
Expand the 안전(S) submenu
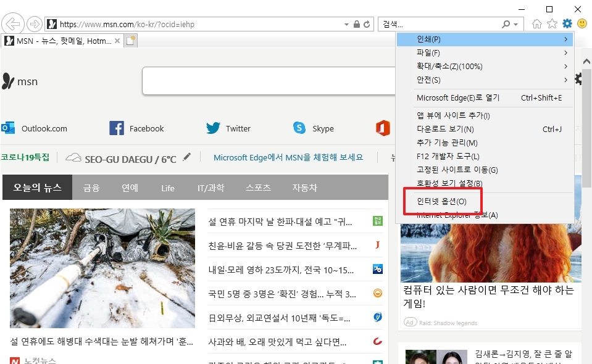tap(485, 80)
